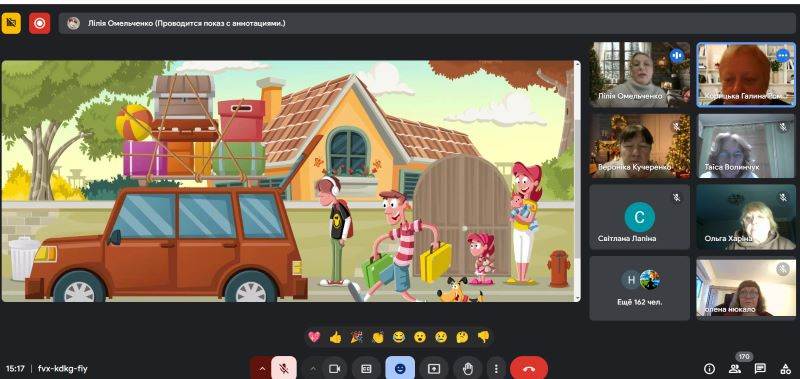The height and width of the screenshot is (379, 800).
Task: Open options on Галина's video tile
Action: [782, 55]
